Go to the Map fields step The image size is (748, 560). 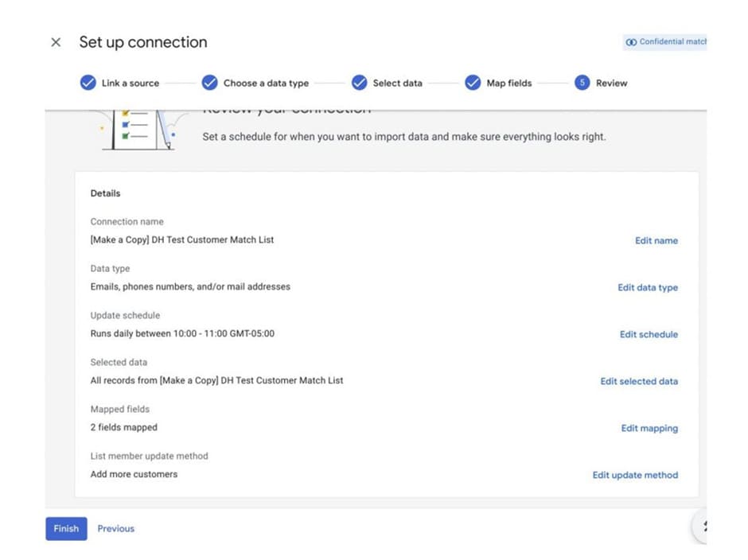coord(509,83)
